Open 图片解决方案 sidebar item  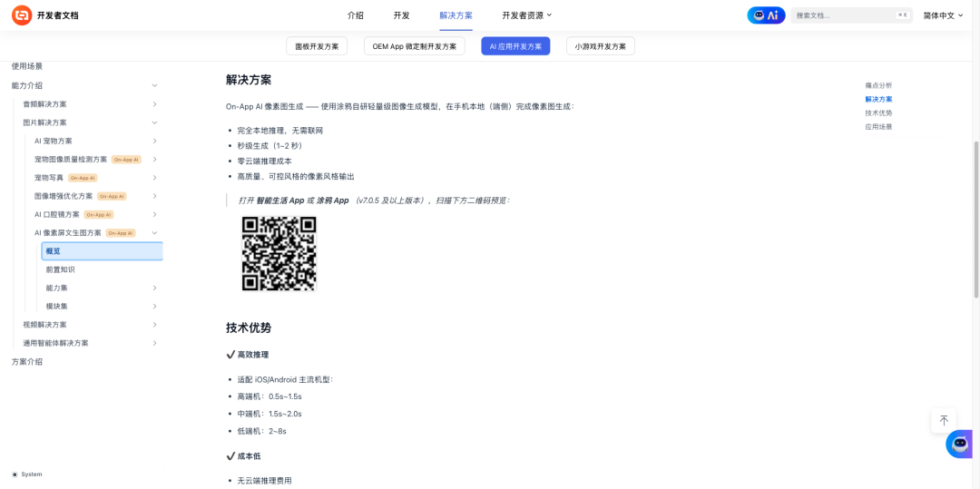44,122
